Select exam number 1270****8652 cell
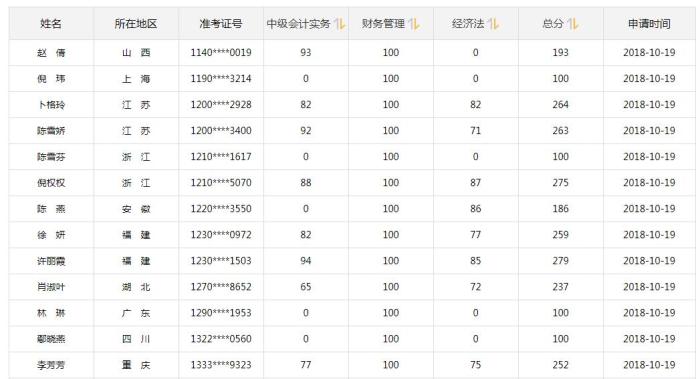Image resolution: width=700 pixels, height=379 pixels. coord(221,287)
